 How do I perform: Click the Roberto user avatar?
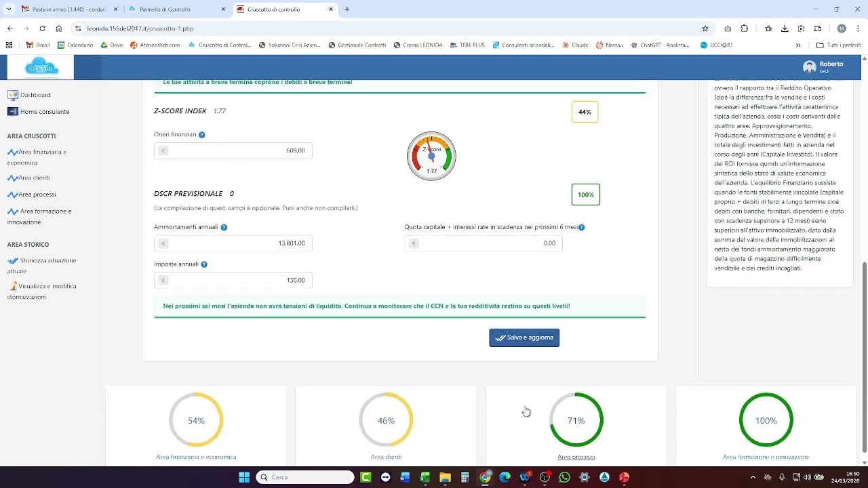point(809,67)
